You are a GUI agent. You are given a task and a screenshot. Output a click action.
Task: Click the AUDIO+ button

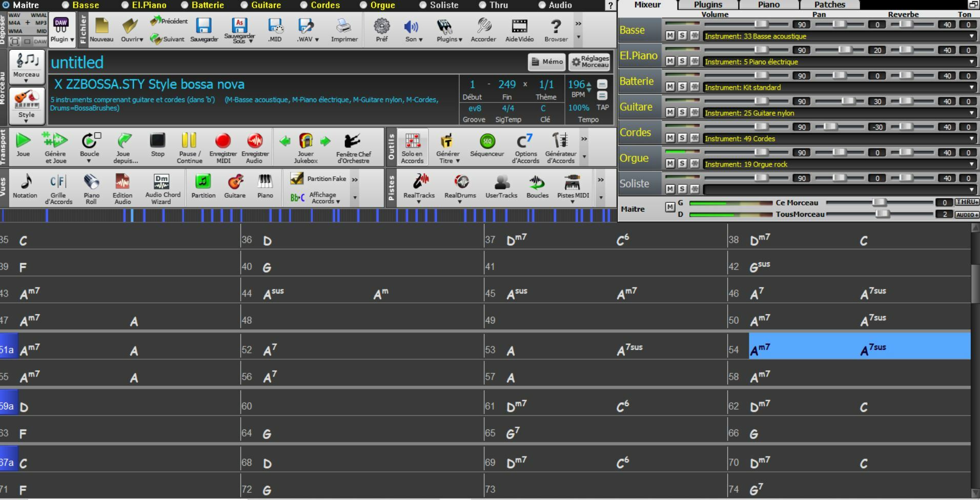[x=967, y=215]
